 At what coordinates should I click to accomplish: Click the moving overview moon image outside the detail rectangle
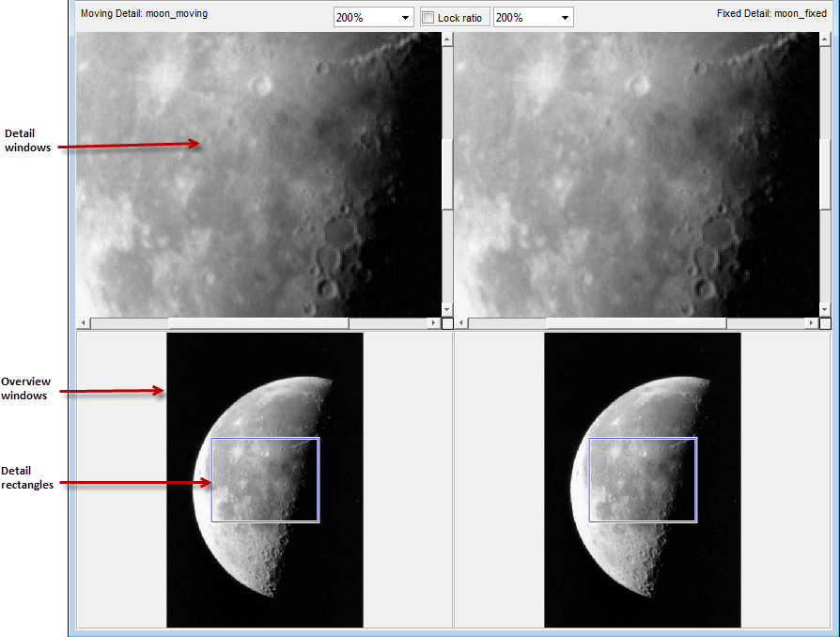[257, 557]
